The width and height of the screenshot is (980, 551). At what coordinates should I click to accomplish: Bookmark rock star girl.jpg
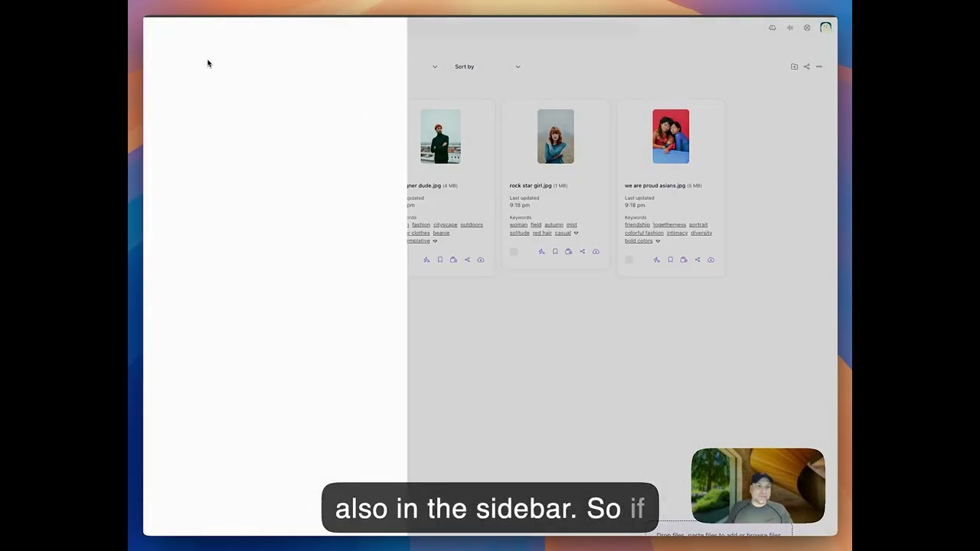(x=555, y=252)
